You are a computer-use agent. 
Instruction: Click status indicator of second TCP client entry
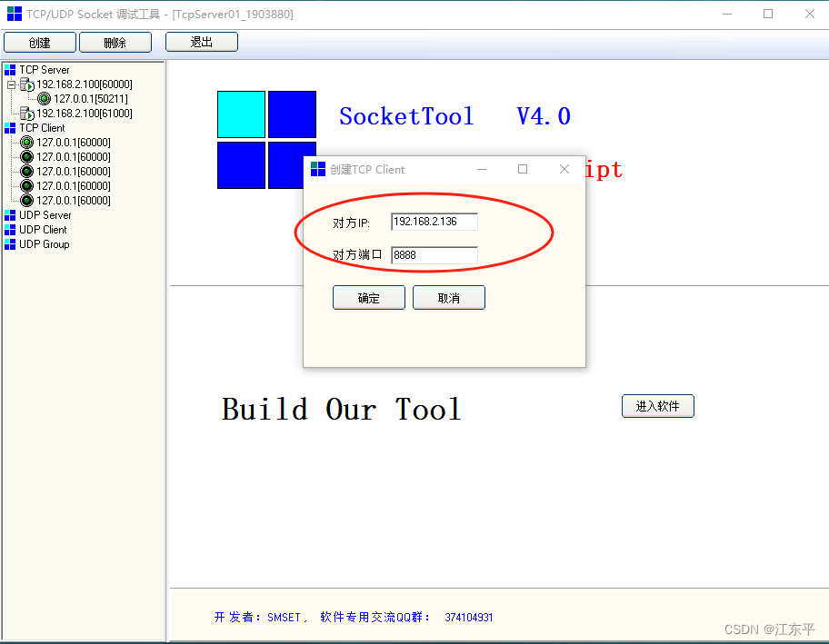coord(26,156)
